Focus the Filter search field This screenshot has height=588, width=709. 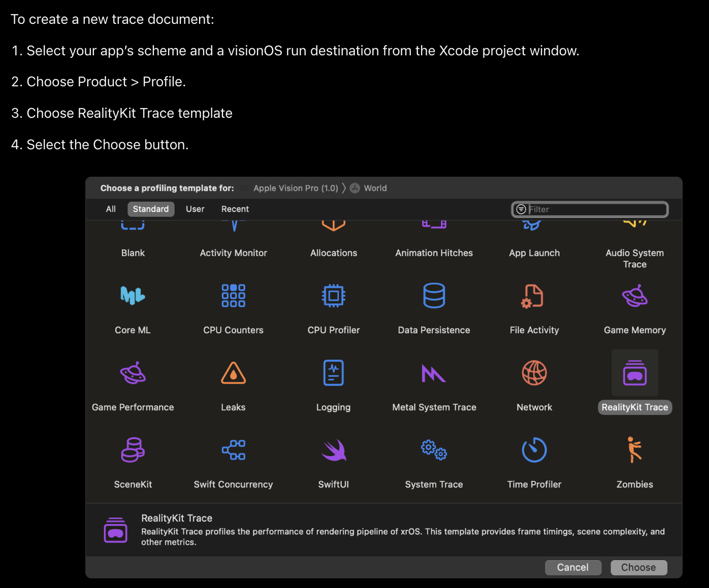(590, 209)
